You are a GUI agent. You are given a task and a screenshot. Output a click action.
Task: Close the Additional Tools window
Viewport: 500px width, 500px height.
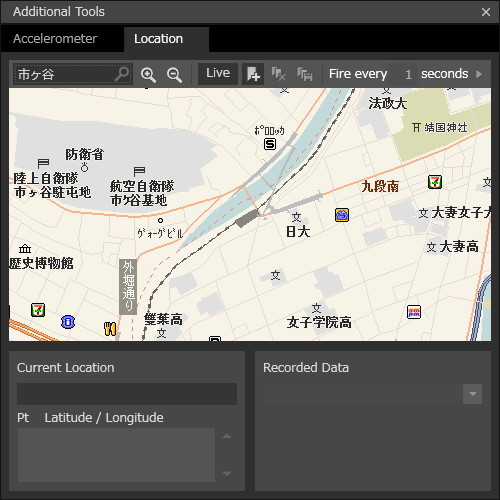[486, 12]
